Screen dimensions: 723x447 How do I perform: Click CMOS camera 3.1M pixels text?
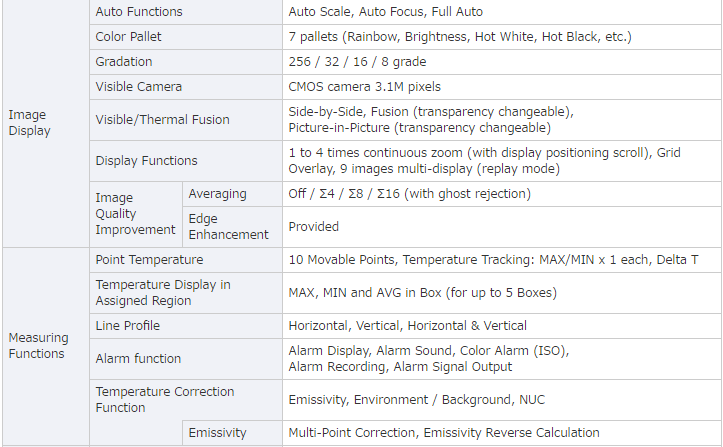[364, 87]
